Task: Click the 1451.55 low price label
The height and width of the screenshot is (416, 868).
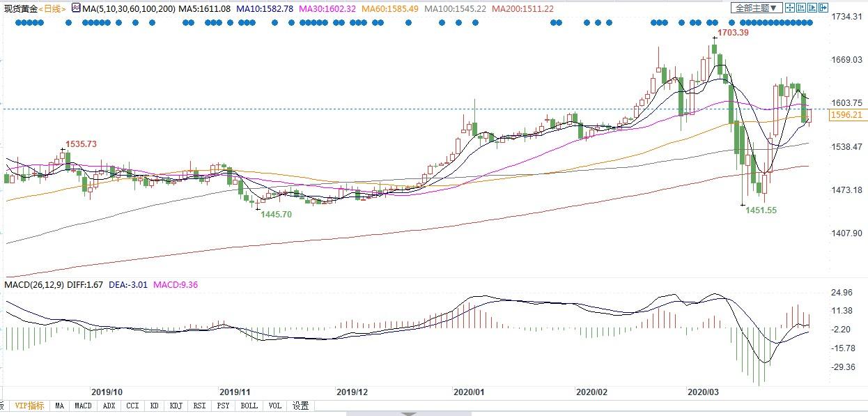Action: tap(761, 210)
